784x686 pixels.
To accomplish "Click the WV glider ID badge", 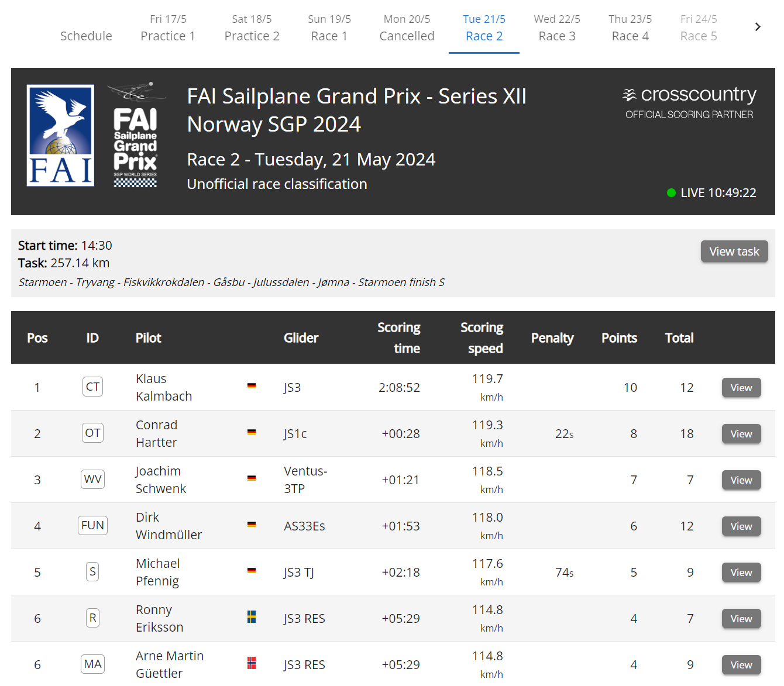I will coord(92,479).
